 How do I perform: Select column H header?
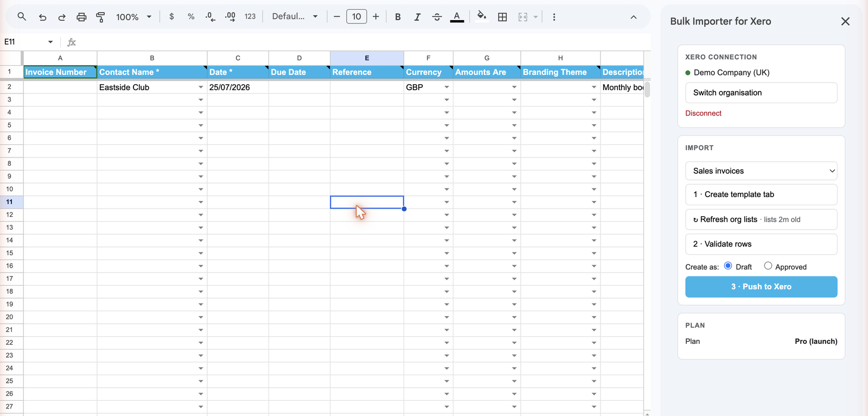tap(560, 58)
